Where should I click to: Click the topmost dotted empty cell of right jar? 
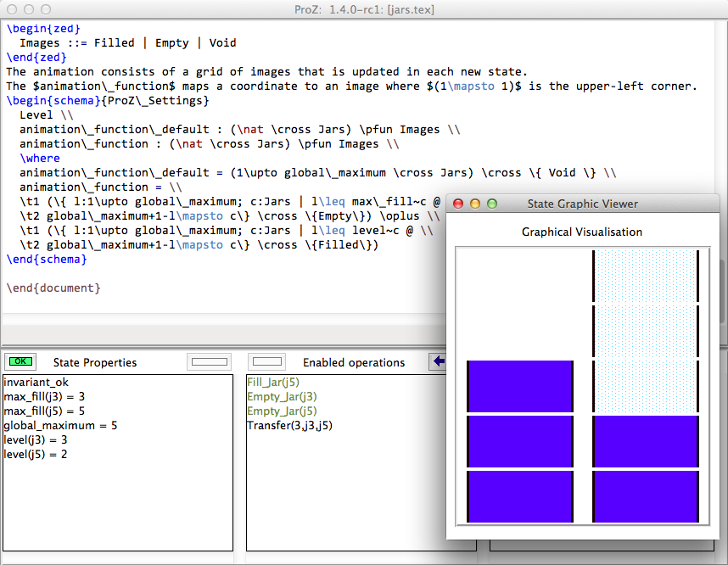(645, 276)
